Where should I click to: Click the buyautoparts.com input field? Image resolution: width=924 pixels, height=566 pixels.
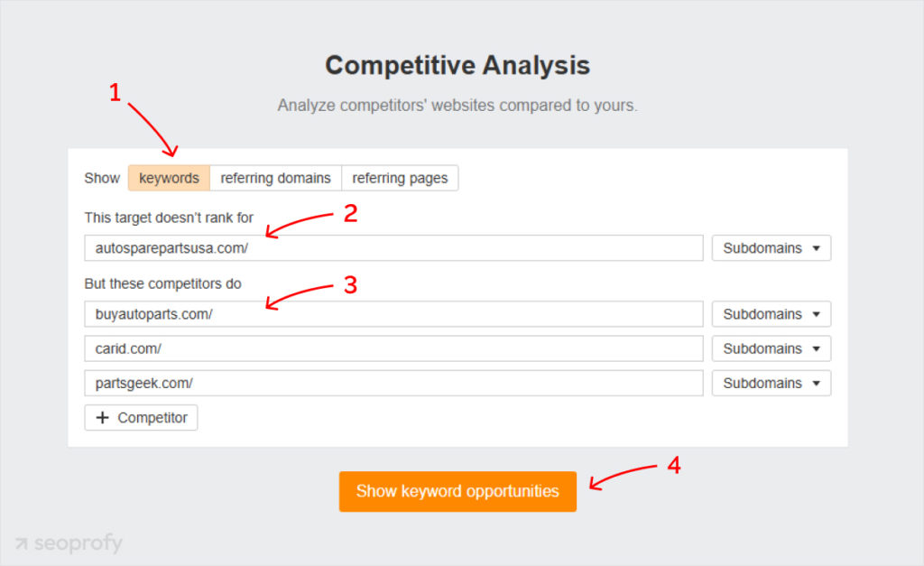(393, 313)
